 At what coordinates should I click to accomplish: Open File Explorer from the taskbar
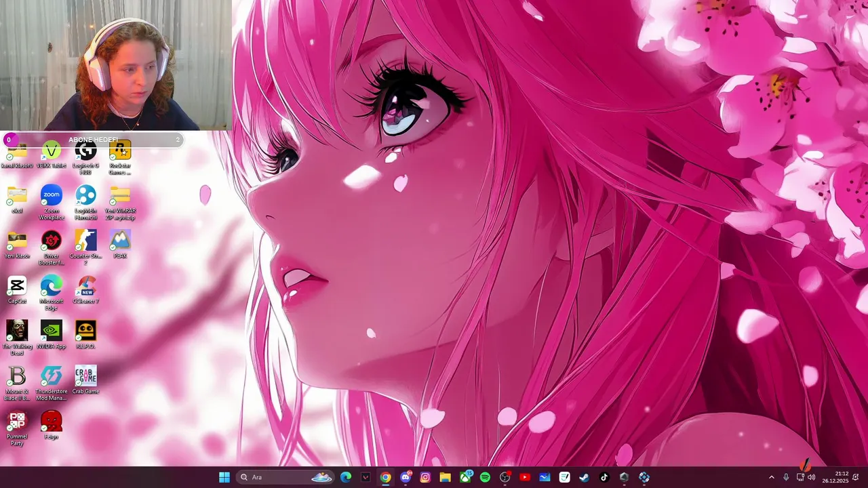click(445, 477)
